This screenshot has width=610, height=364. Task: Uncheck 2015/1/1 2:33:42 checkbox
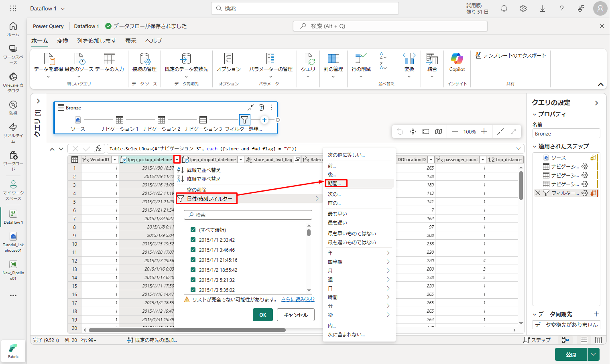click(193, 240)
